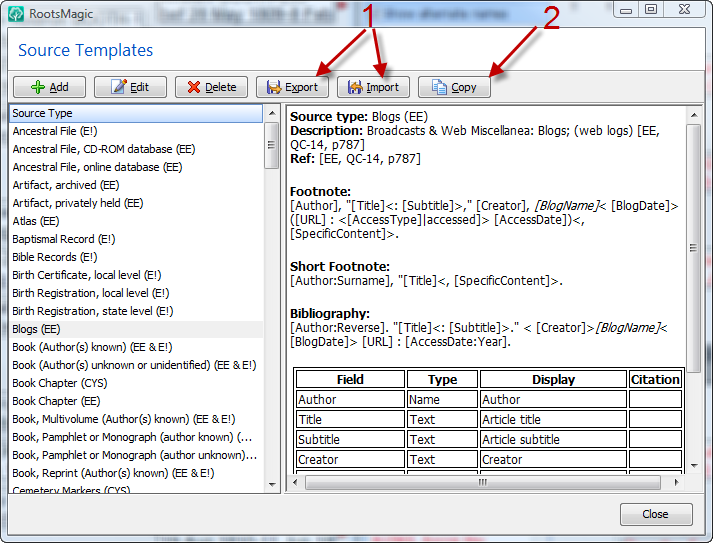Click the Name type cell
713x543 pixels.
pyautogui.click(x=442, y=399)
